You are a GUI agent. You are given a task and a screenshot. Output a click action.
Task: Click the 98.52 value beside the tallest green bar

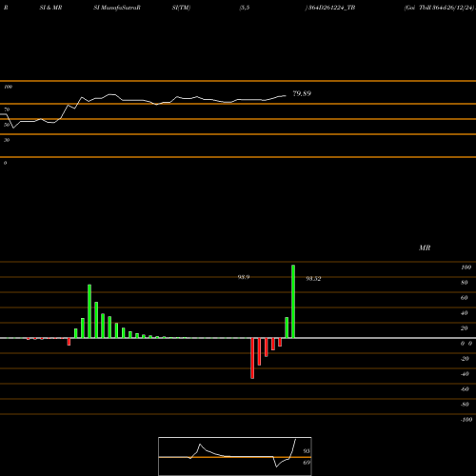point(313,279)
